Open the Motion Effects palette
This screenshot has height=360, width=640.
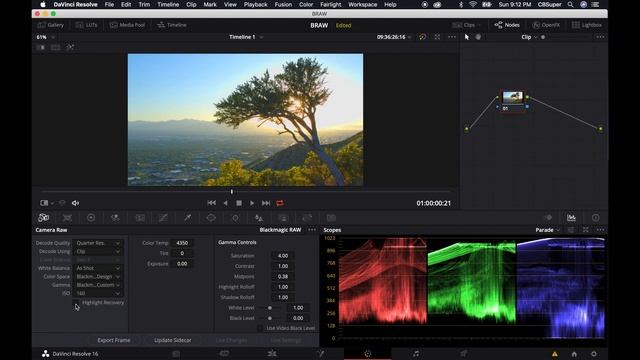coord(140,218)
